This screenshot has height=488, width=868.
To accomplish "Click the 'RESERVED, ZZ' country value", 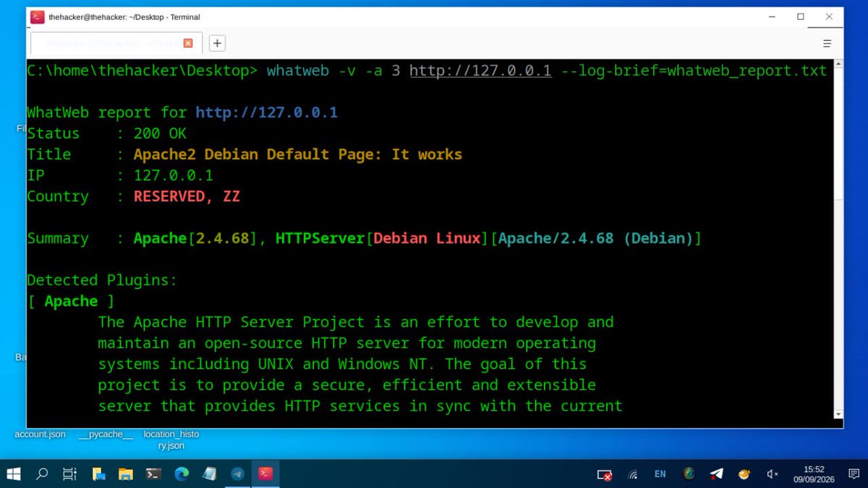I will click(x=187, y=196).
